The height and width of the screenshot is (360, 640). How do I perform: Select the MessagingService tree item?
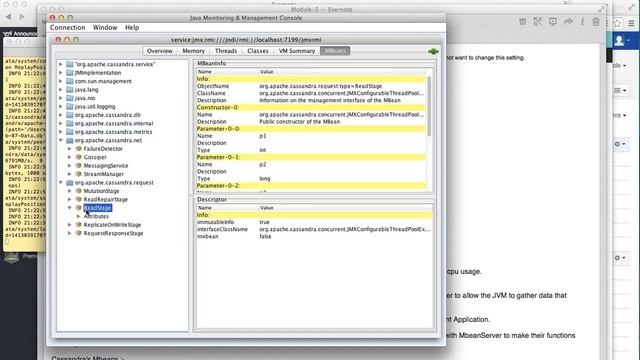(106, 165)
